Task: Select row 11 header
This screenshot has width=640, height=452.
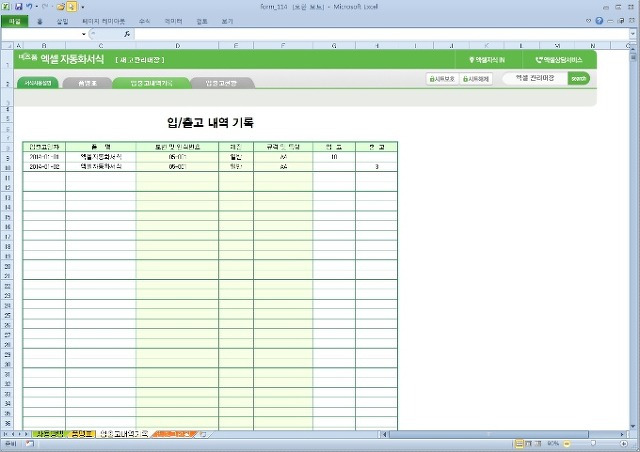Action: pos(7,178)
